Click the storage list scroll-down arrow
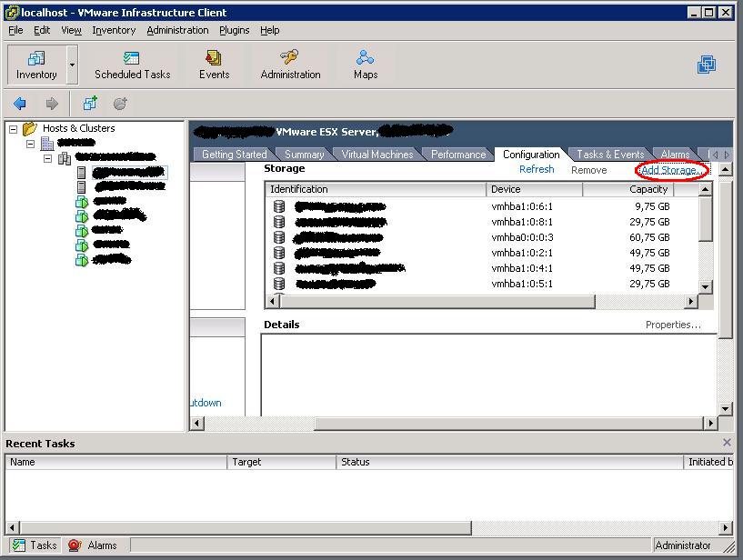This screenshot has height=560, width=743. [706, 286]
